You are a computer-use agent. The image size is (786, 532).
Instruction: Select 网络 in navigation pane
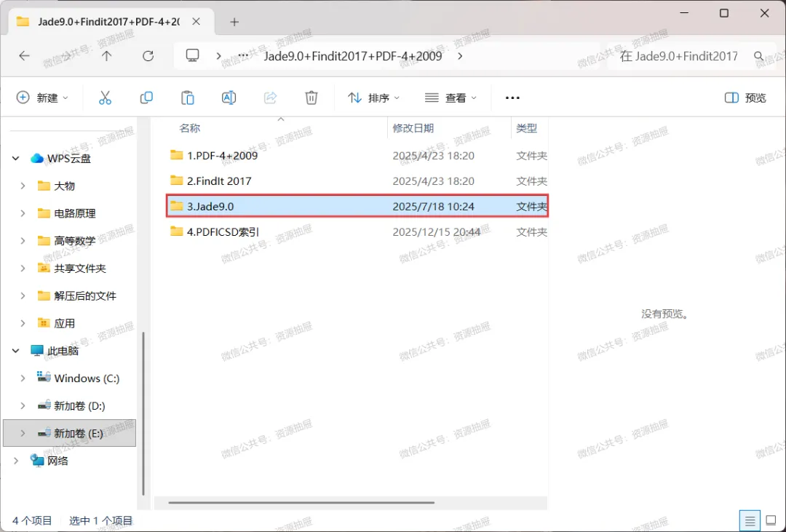click(49, 461)
